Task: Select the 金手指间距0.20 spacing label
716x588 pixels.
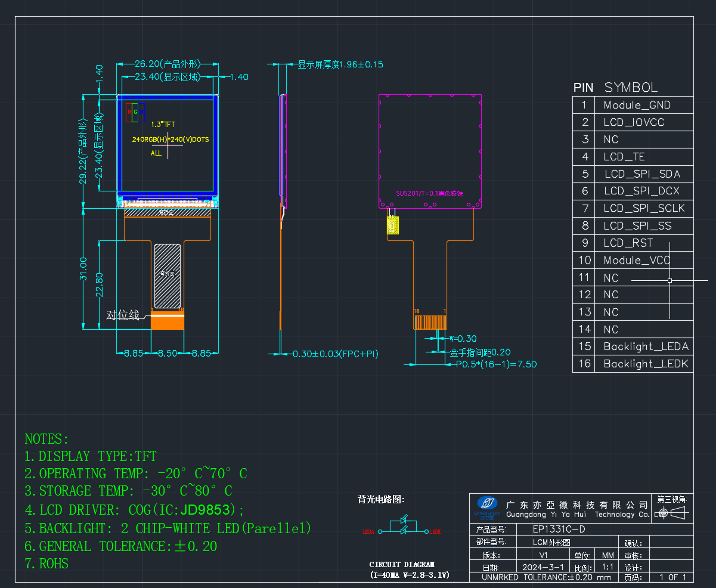Action: point(480,352)
